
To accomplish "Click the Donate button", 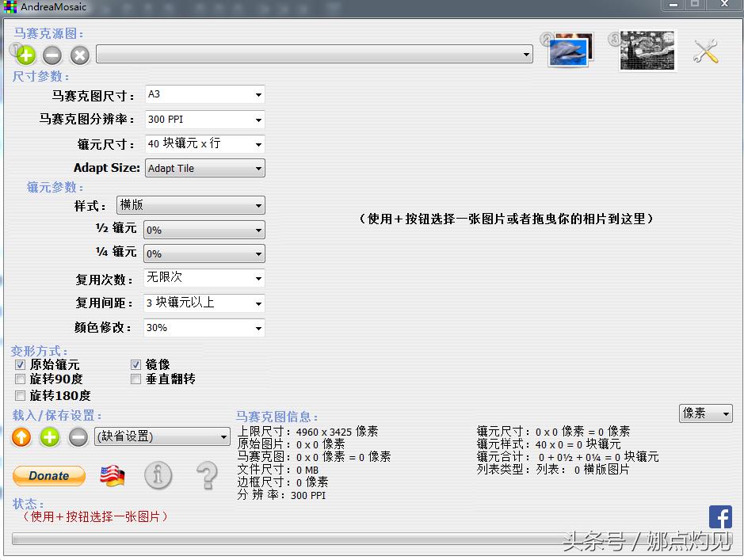I will pyautogui.click(x=49, y=476).
